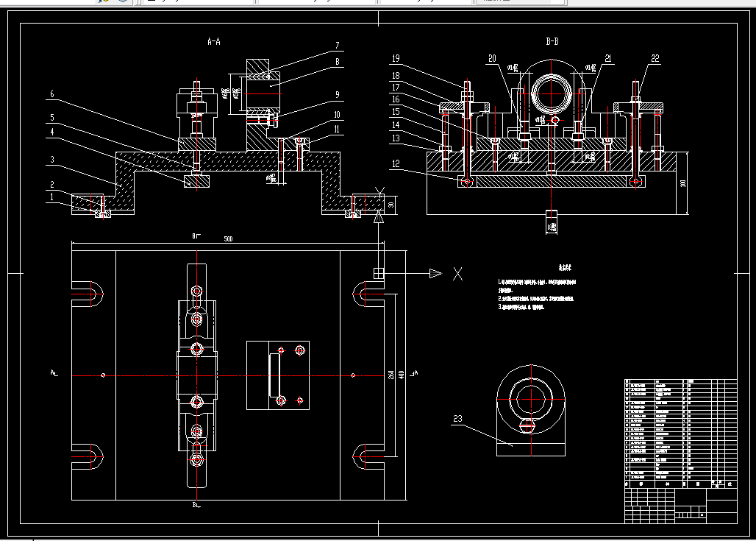Click the 360 dimension text

click(391, 375)
